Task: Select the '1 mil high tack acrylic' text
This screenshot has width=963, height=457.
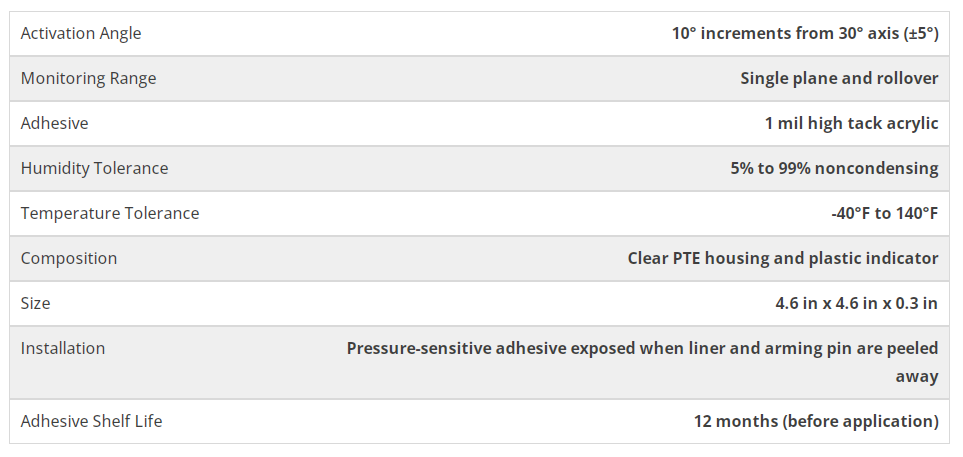Action: 851,123
